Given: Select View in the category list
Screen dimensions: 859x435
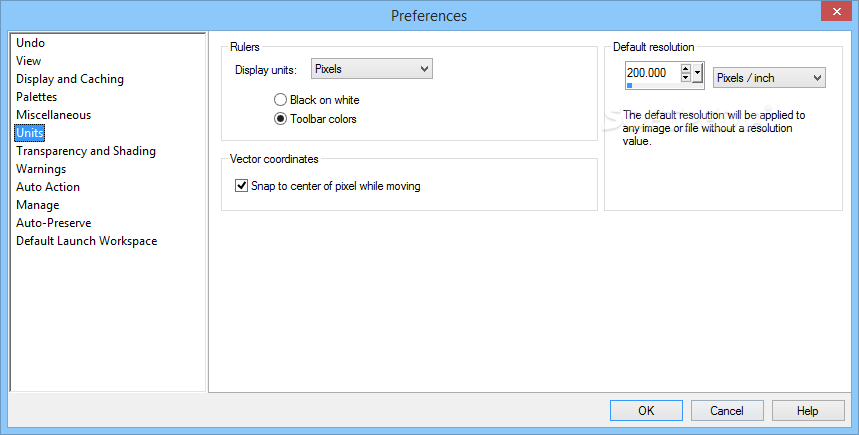Looking at the screenshot, I should (28, 61).
